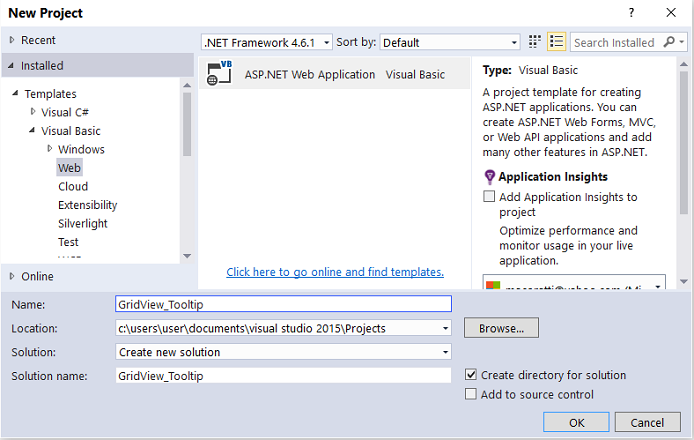Click into the Name text field
Image resolution: width=694 pixels, height=440 pixels.
[x=283, y=304]
